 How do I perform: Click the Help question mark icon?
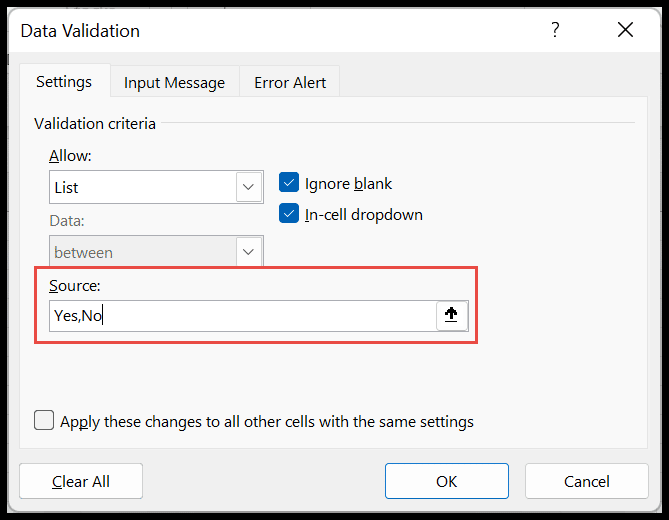[555, 30]
